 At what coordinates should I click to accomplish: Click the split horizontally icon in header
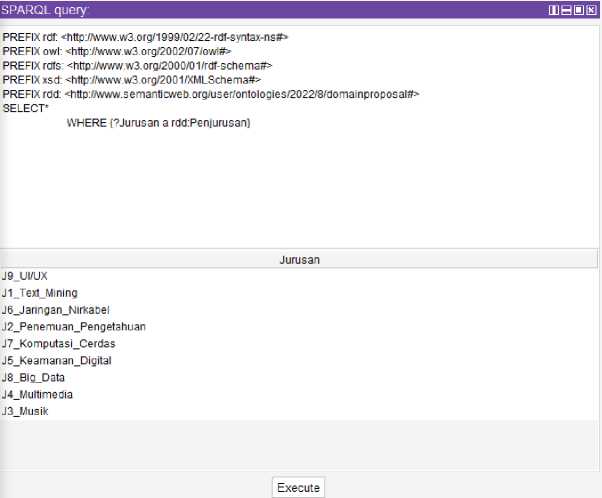click(x=567, y=9)
